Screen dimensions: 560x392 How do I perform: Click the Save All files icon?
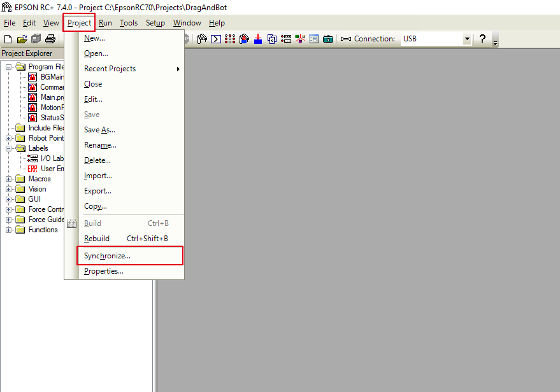pyautogui.click(x=36, y=39)
